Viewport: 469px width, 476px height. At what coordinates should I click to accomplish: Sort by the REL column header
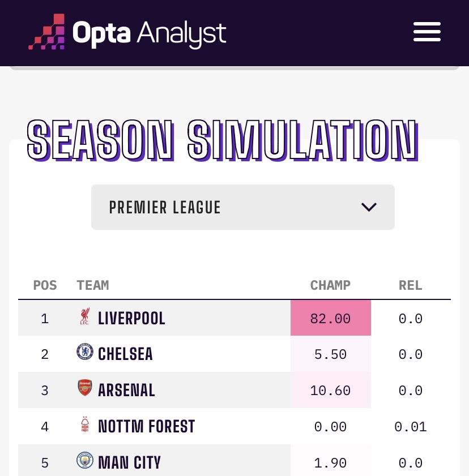click(410, 285)
